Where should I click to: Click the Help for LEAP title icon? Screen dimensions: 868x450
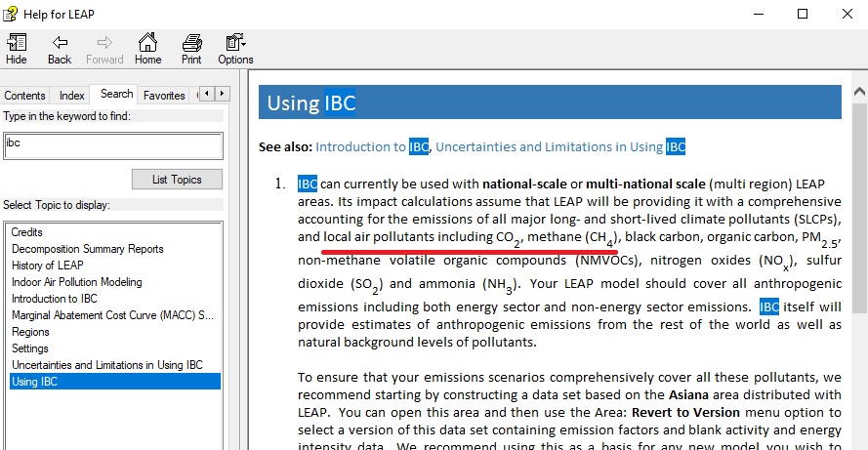(10, 14)
